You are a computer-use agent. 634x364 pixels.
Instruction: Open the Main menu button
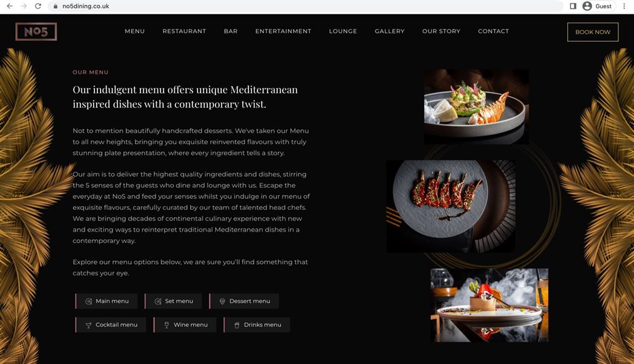click(x=107, y=301)
